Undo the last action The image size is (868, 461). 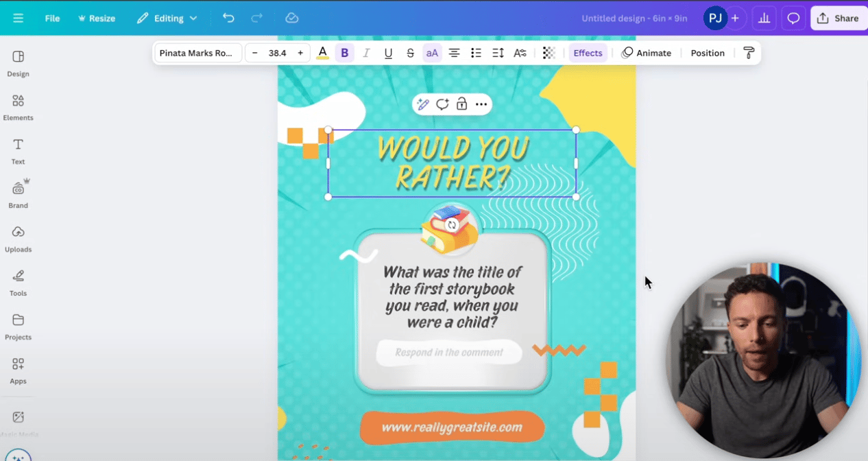coord(228,19)
